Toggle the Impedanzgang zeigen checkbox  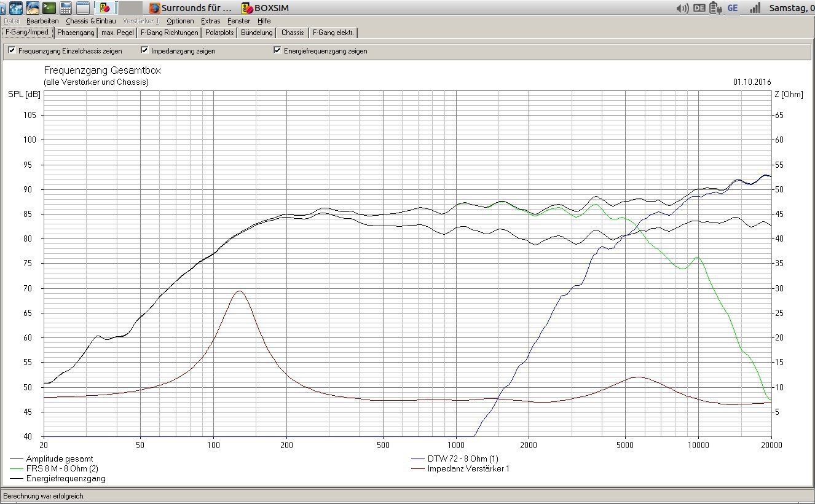pyautogui.click(x=144, y=51)
